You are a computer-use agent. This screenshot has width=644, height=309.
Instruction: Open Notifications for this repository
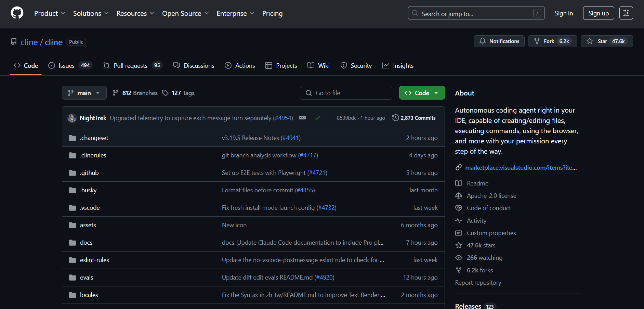coord(499,41)
